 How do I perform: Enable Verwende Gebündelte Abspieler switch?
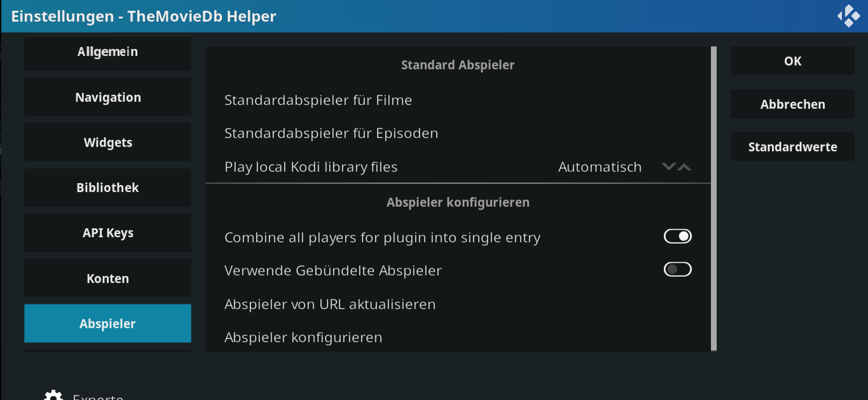[678, 269]
